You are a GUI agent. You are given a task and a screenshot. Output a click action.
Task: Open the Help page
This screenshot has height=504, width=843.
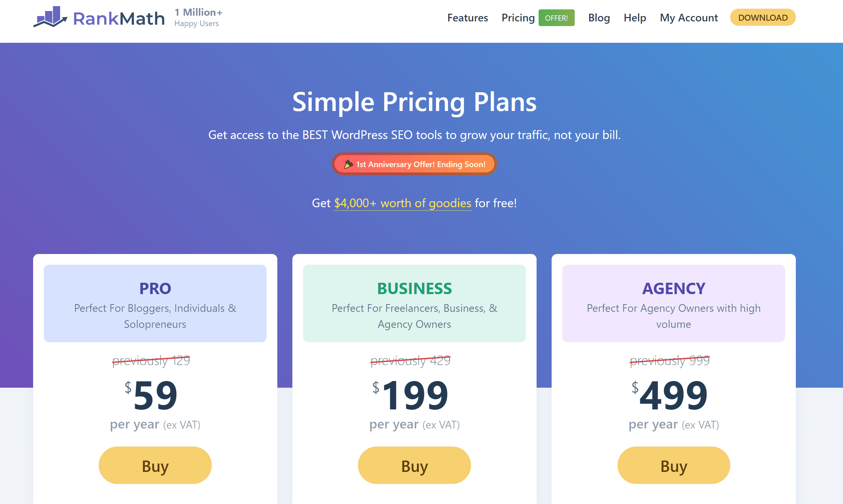(635, 18)
